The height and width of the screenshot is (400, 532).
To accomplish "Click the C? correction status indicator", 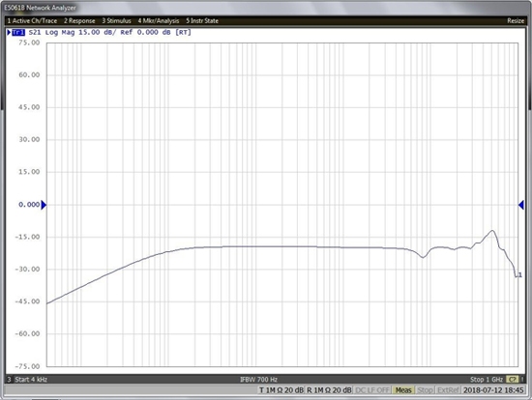I will (512, 380).
